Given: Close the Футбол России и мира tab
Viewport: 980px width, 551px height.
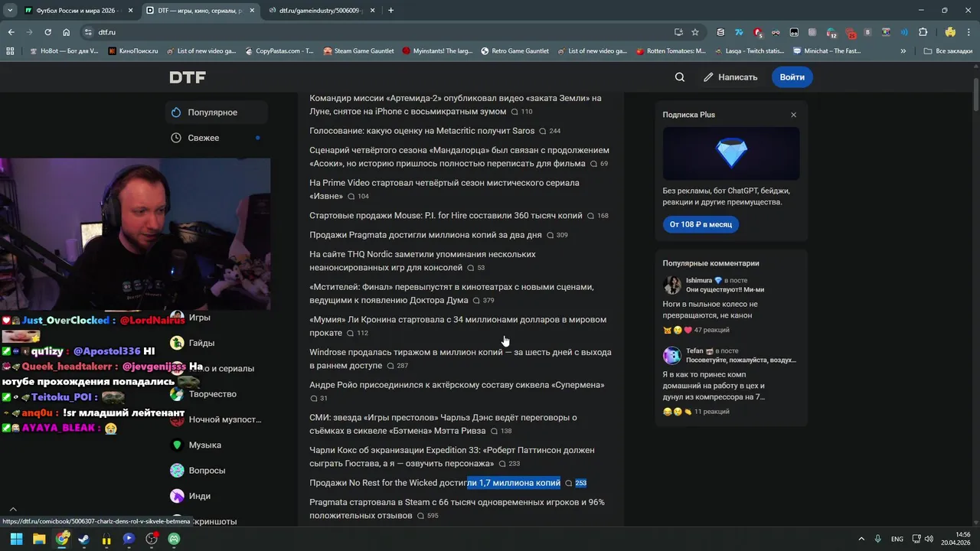Looking at the screenshot, I should 130,11.
